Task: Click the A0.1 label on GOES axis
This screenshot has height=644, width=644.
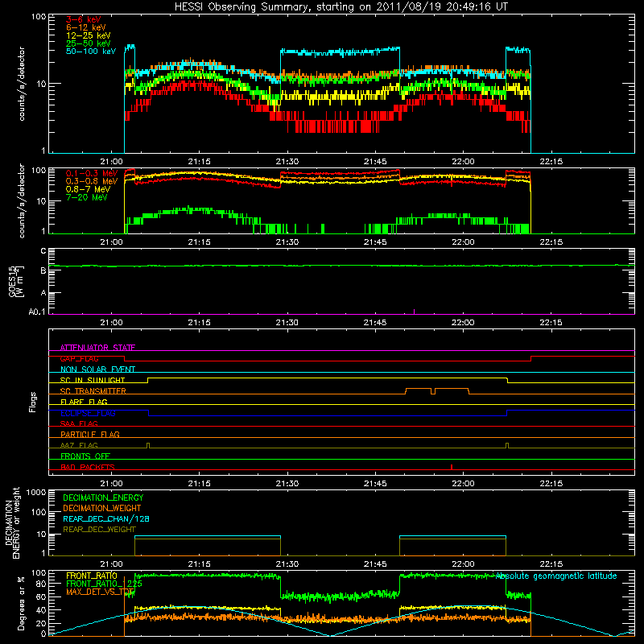Action: coord(37,312)
